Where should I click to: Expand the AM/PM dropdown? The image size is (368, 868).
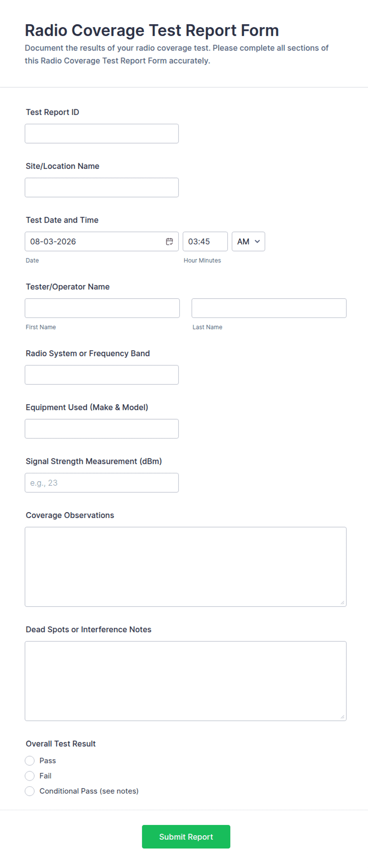click(248, 242)
